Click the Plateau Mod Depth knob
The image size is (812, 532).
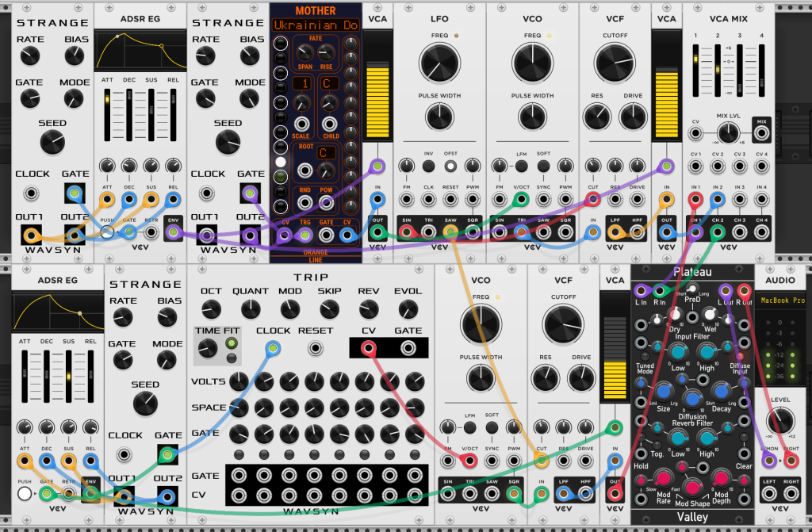tap(722, 479)
